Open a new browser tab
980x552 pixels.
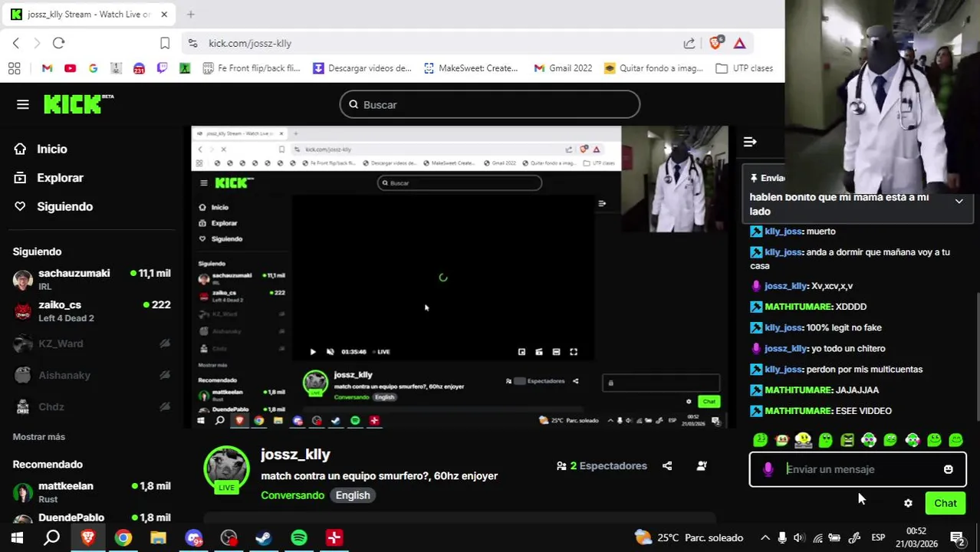190,14
